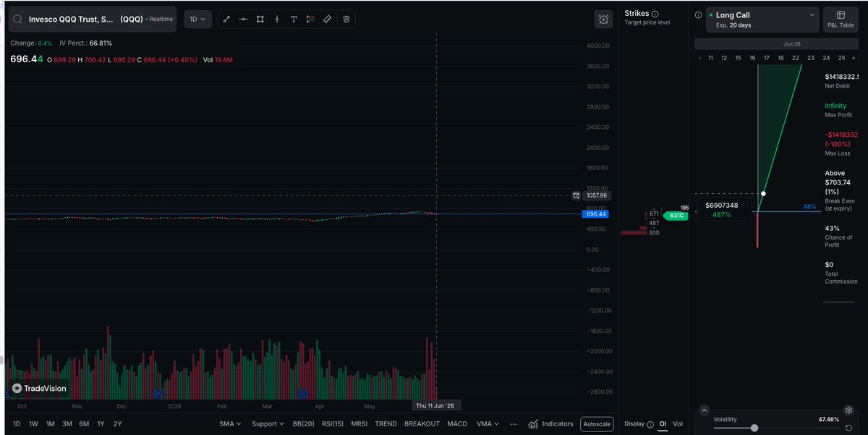Click the TradeVision logo

click(x=39, y=388)
